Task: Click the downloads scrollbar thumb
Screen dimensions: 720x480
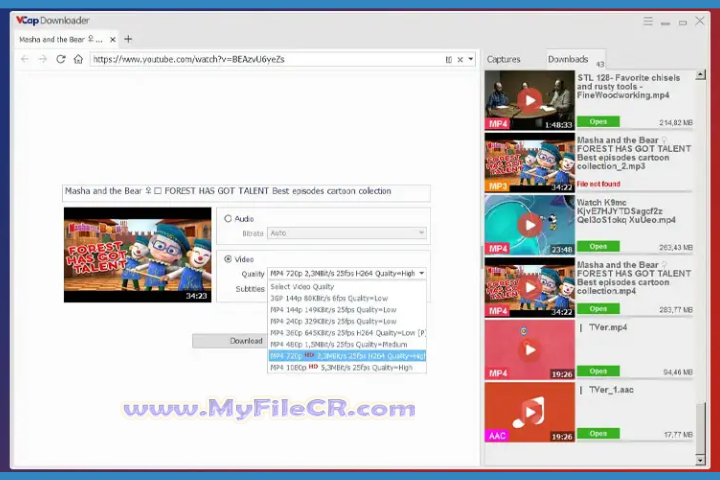Action: (x=700, y=427)
